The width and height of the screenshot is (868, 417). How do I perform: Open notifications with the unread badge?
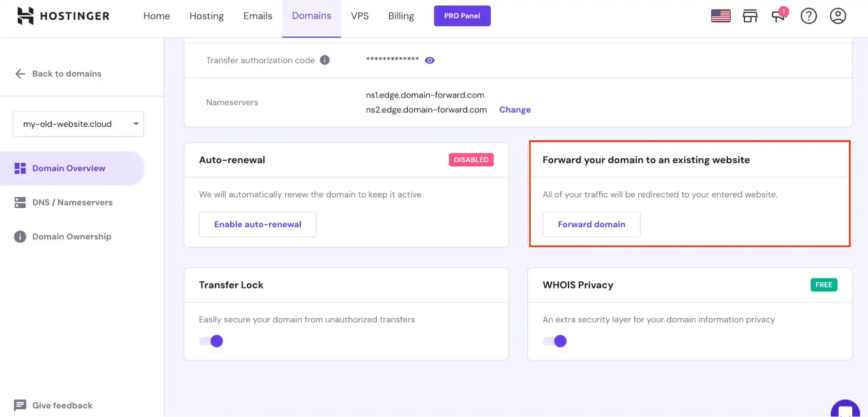coord(778,16)
